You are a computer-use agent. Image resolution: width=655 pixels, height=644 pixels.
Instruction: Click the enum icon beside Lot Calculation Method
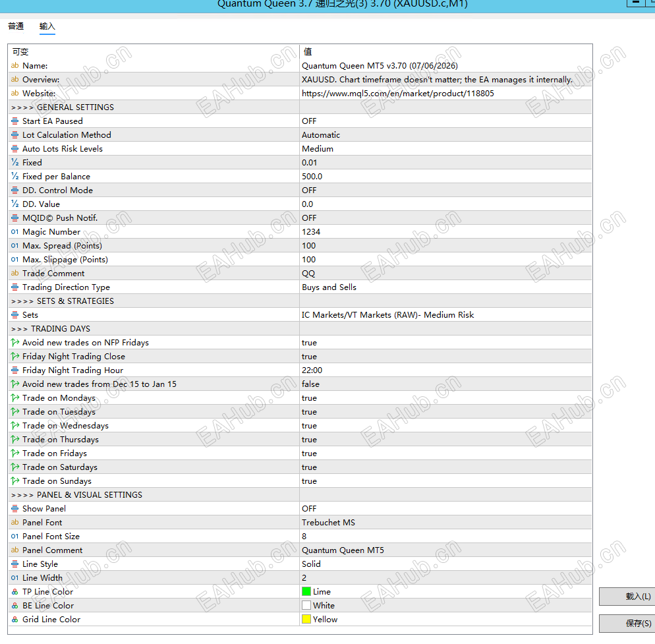pyautogui.click(x=14, y=134)
